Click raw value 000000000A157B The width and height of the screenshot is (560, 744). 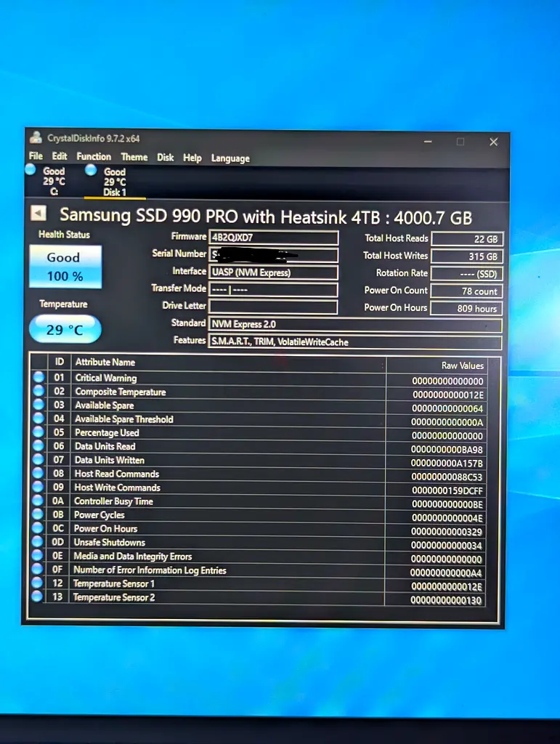(x=447, y=463)
